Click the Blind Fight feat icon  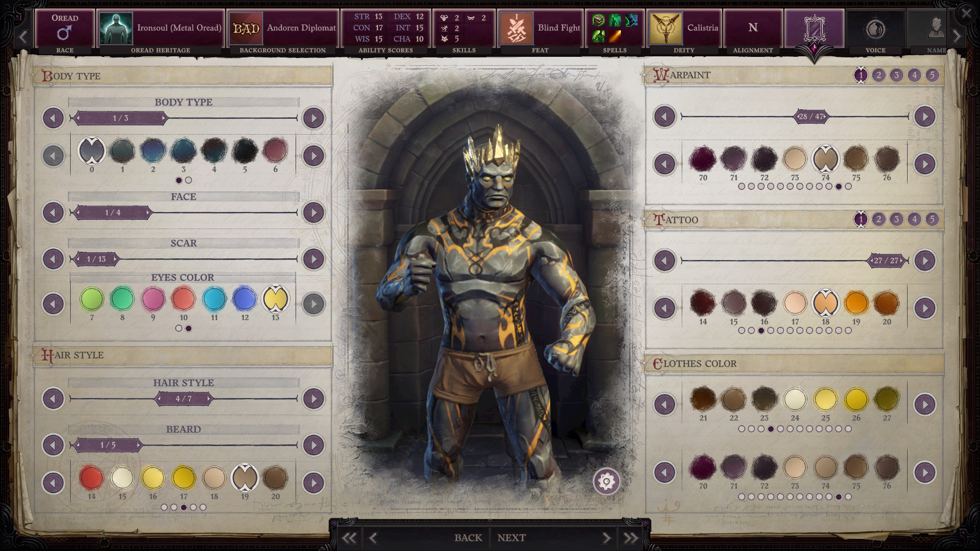(x=518, y=28)
